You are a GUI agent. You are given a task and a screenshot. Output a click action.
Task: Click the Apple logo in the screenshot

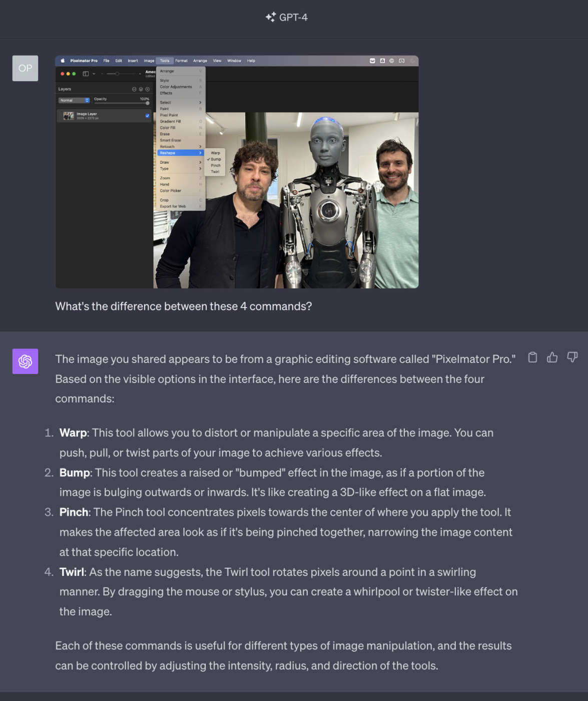coord(63,61)
